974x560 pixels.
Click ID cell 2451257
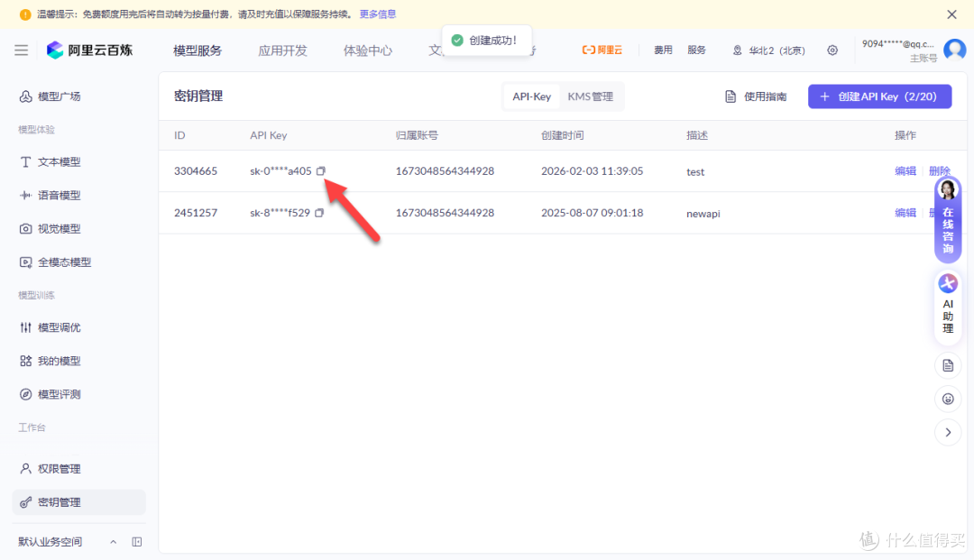pyautogui.click(x=196, y=213)
